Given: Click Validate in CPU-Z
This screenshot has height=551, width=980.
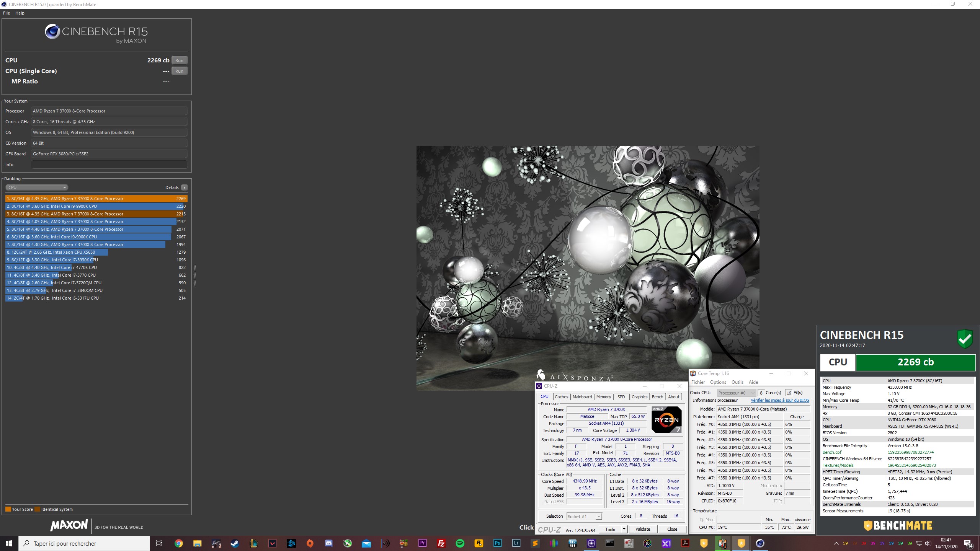Looking at the screenshot, I should (x=643, y=529).
